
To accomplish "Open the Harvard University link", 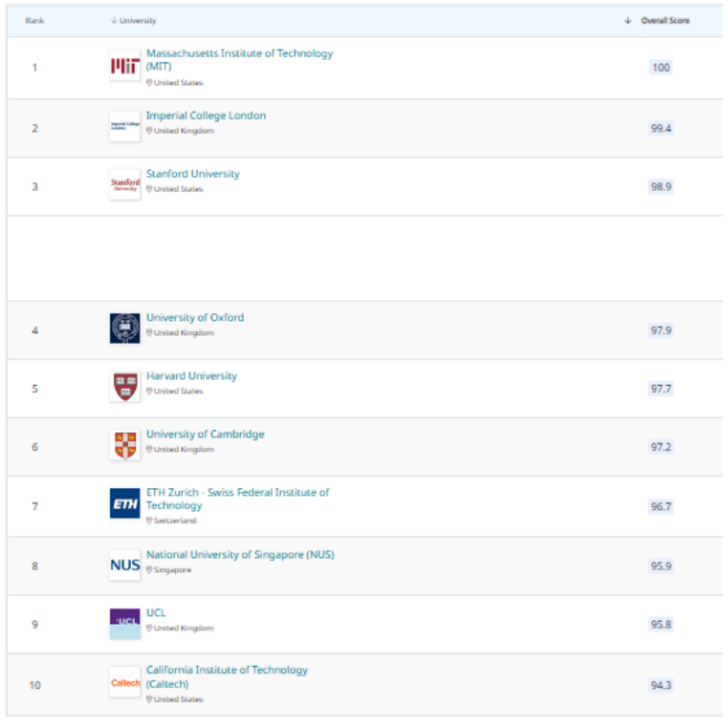I will click(192, 375).
